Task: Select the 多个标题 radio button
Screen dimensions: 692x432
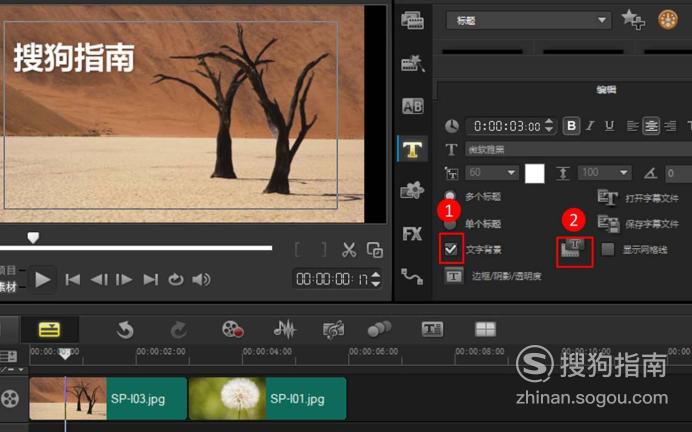Action: [449, 195]
